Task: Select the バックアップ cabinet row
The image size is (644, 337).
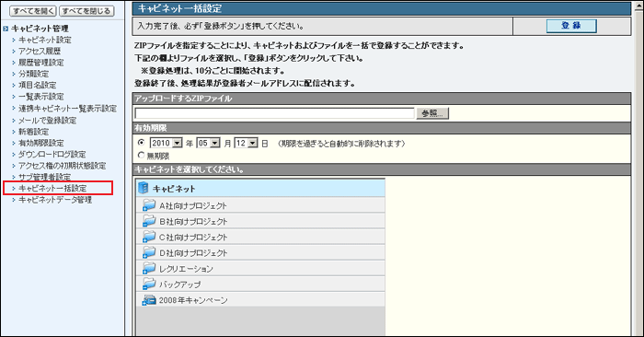Action: pyautogui.click(x=260, y=284)
